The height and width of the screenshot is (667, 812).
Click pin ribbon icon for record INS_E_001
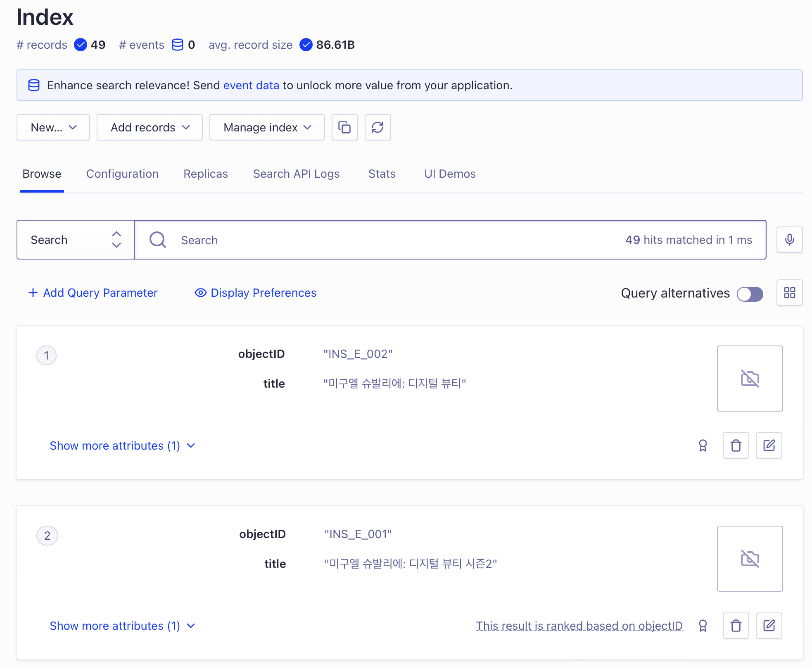[x=703, y=626]
